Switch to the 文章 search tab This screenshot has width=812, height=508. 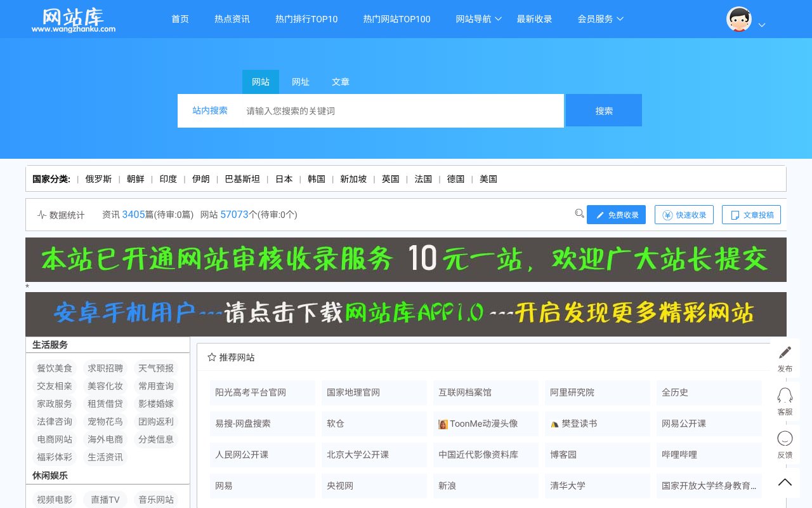341,81
